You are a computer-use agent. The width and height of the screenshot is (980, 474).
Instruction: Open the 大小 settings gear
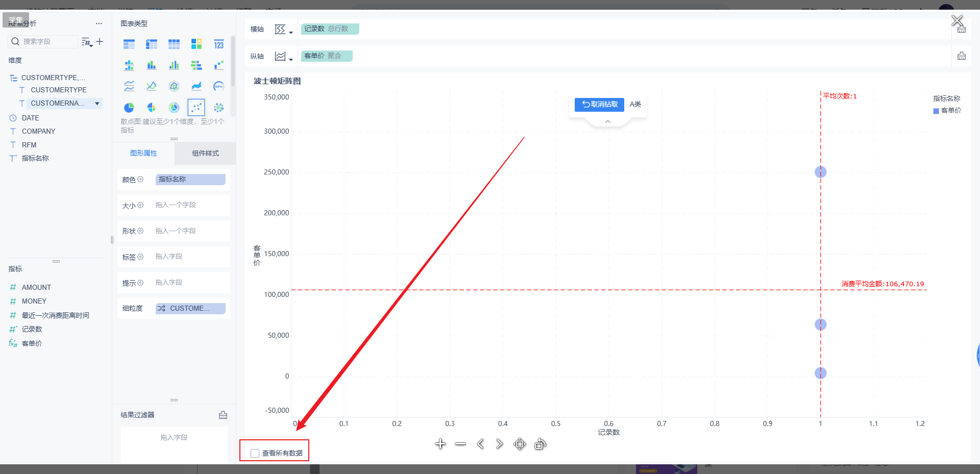pos(141,205)
